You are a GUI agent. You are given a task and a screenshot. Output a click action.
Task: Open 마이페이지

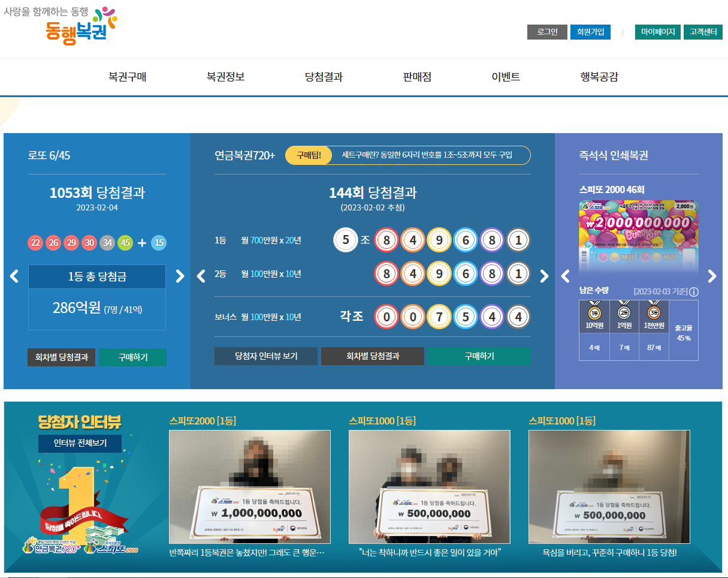tap(658, 32)
